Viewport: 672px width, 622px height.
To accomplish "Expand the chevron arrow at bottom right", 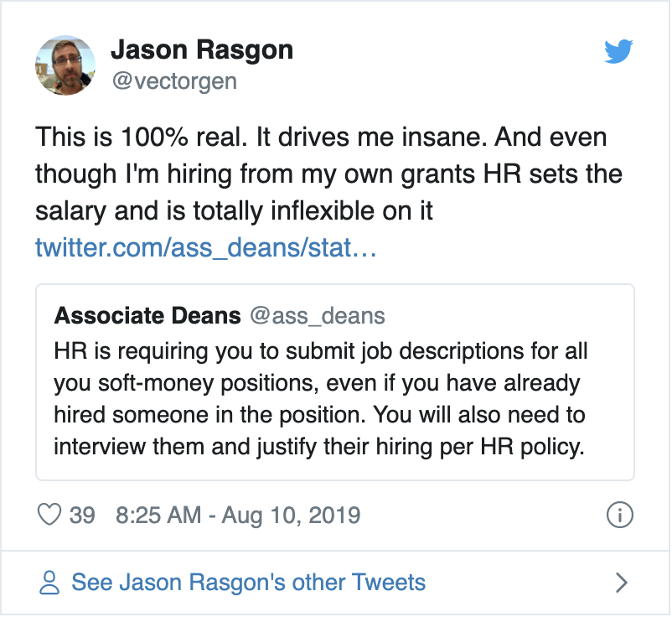I will click(622, 582).
